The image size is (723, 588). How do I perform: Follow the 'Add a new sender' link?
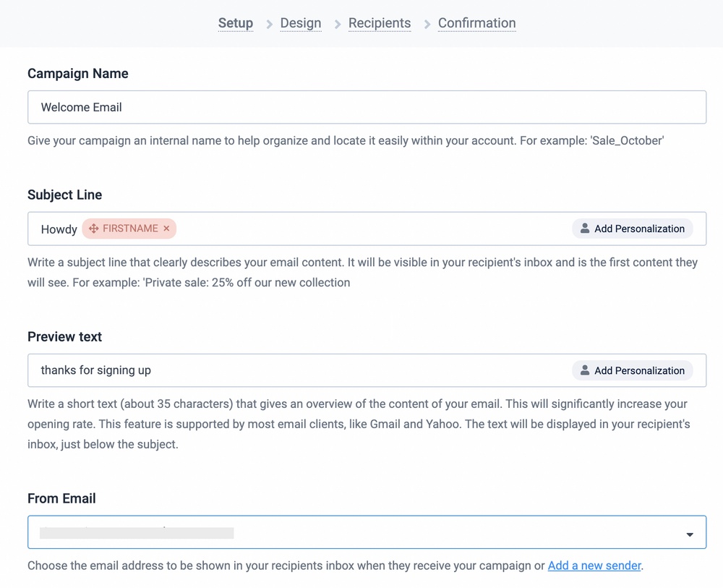tap(594, 566)
